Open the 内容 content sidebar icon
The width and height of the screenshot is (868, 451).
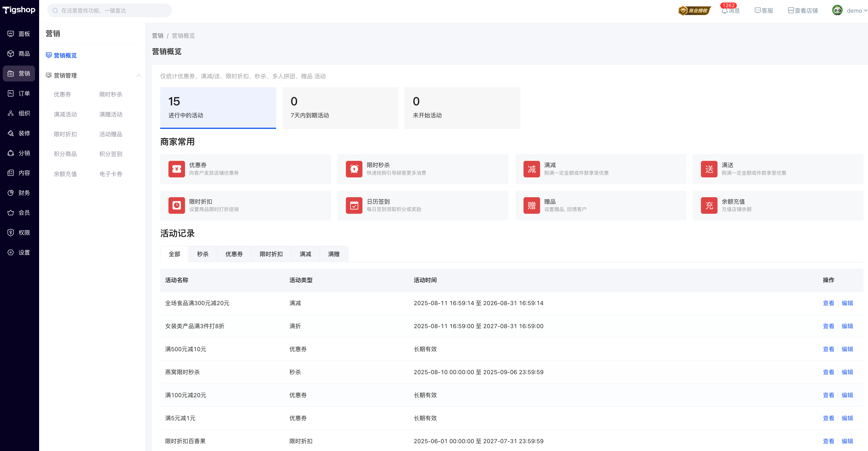pos(11,173)
